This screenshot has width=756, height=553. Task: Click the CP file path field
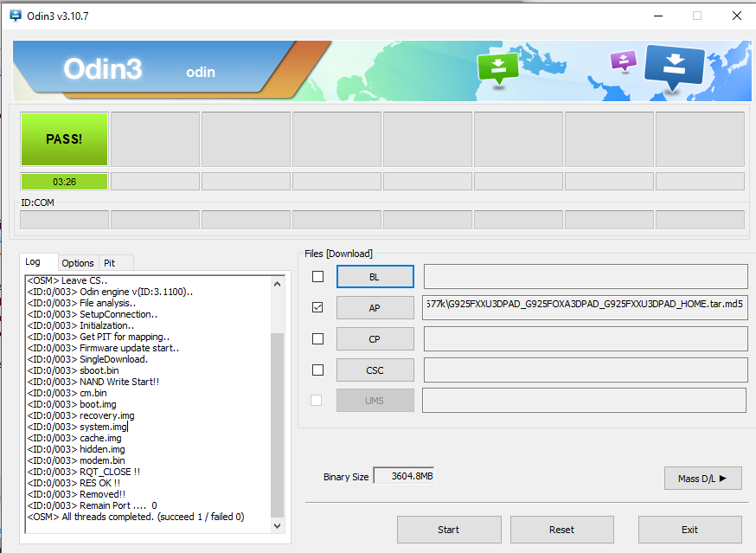pos(586,338)
